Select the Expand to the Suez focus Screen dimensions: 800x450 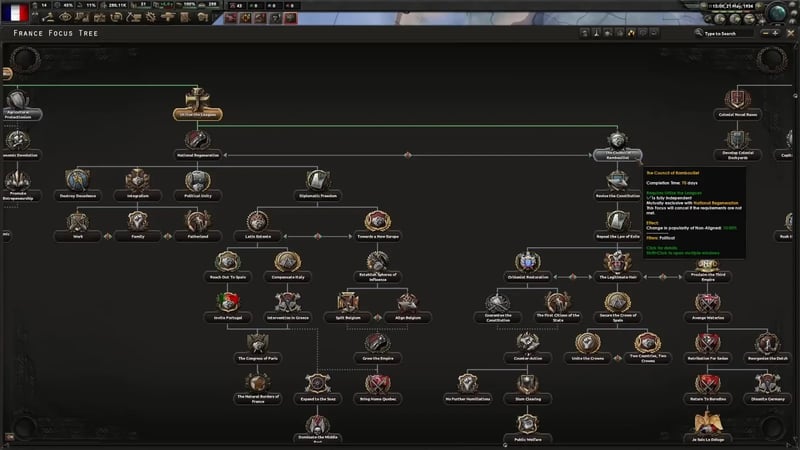point(318,389)
